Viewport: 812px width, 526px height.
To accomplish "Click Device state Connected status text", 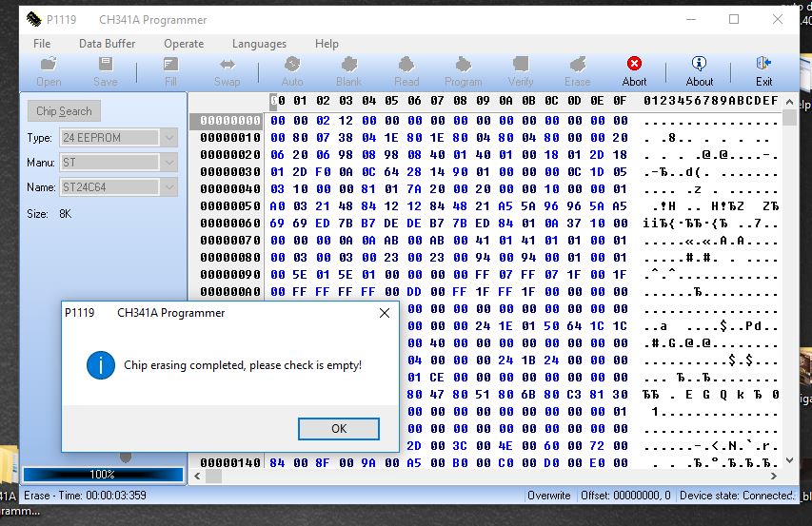I will tap(737, 496).
